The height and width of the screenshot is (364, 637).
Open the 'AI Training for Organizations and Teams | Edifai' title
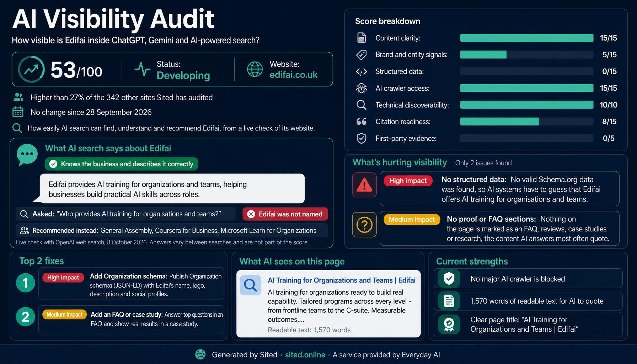(x=342, y=280)
